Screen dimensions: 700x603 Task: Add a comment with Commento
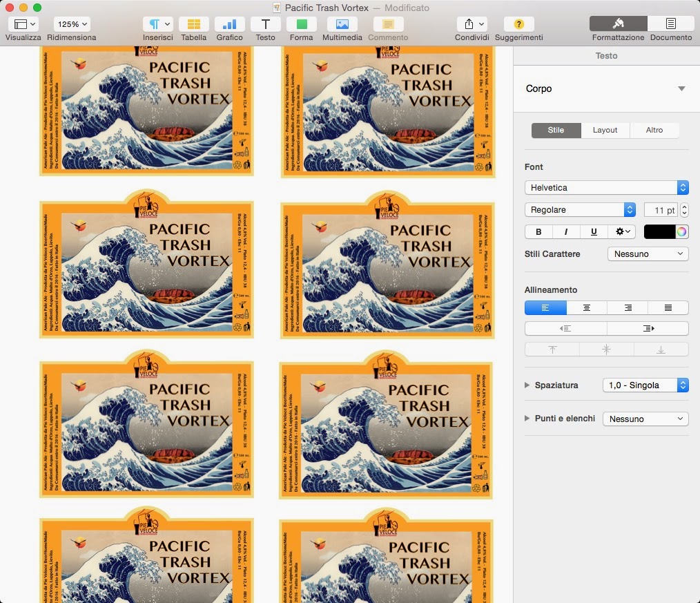[388, 24]
